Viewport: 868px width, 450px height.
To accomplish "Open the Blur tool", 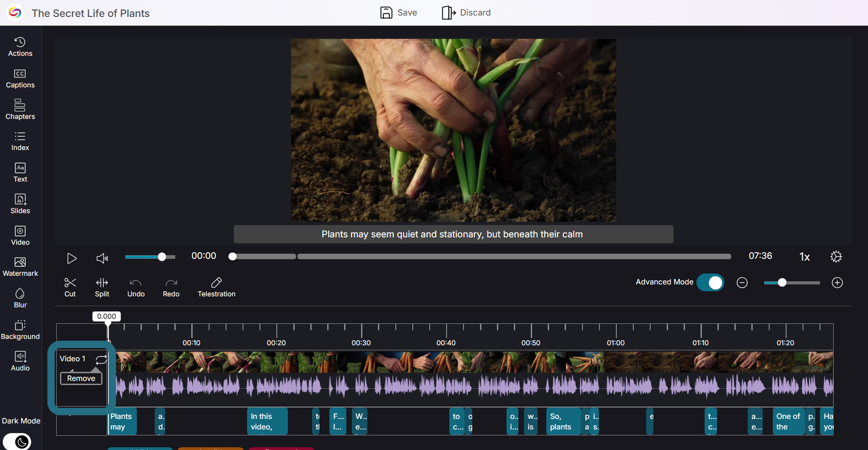I will [20, 299].
